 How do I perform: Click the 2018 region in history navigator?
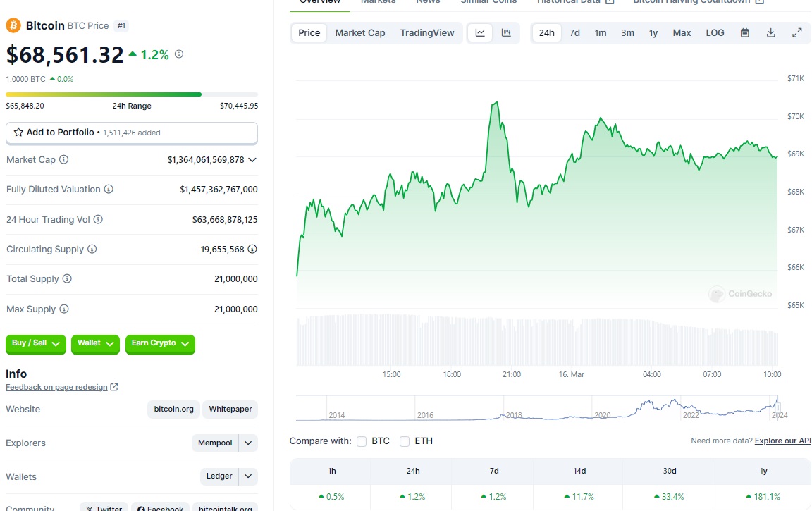click(x=513, y=414)
